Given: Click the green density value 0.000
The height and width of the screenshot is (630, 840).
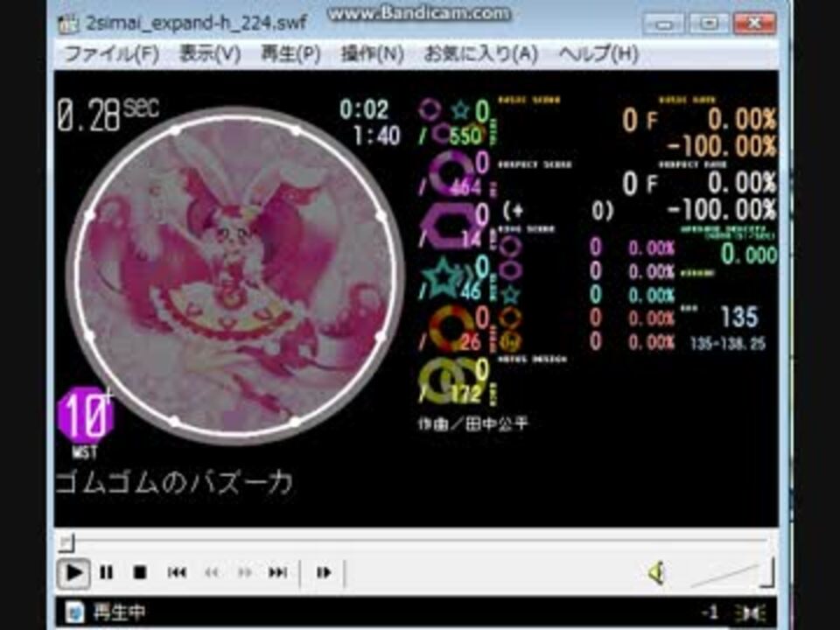Looking at the screenshot, I should [749, 254].
